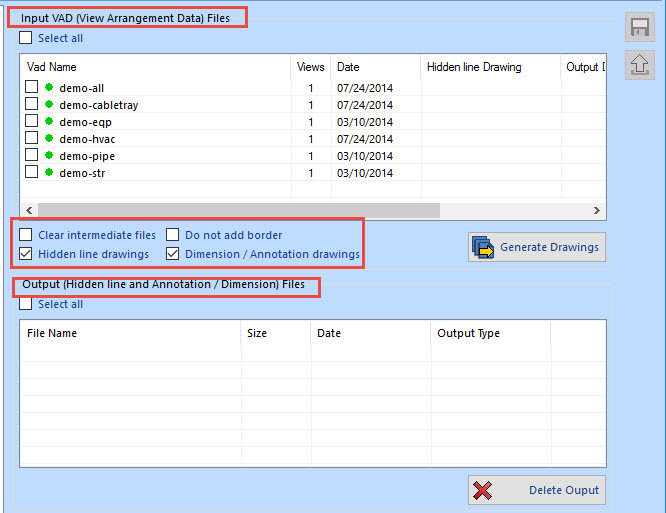The width and height of the screenshot is (666, 513).
Task: Tick Select all for output files
Action: coord(26,304)
